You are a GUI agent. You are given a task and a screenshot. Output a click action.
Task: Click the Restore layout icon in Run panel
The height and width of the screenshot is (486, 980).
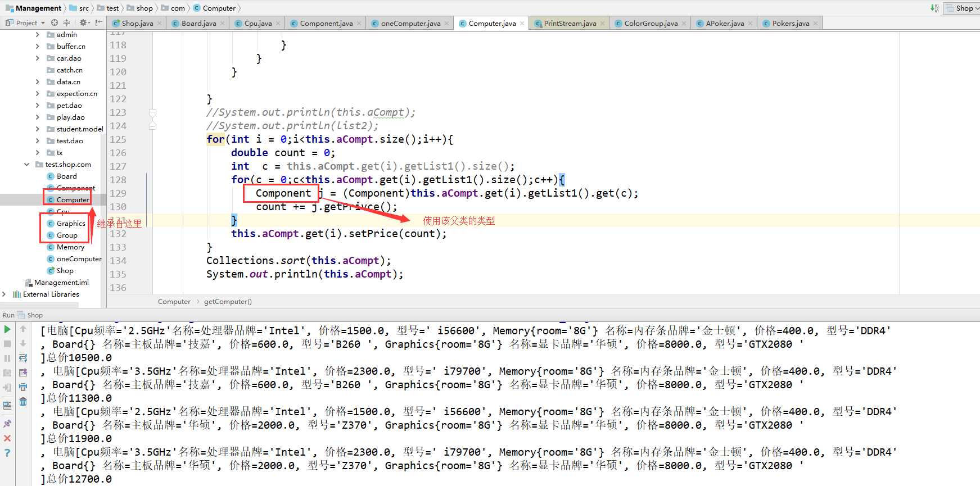tap(7, 405)
